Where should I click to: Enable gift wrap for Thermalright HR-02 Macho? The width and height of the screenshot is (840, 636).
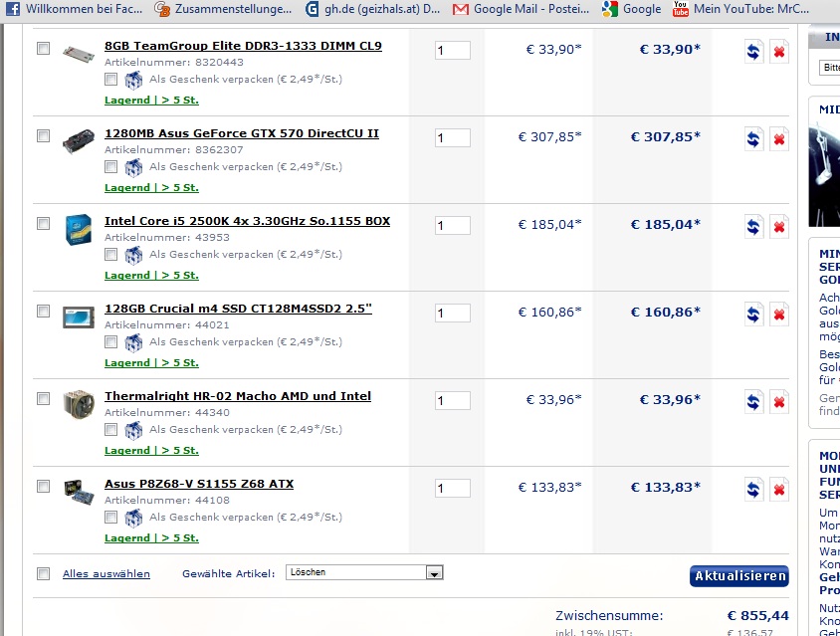110,429
